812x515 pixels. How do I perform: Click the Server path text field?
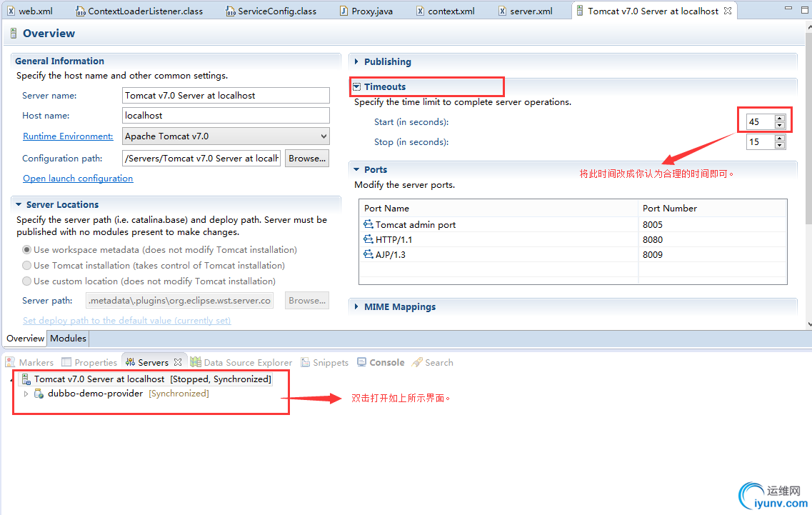point(179,301)
